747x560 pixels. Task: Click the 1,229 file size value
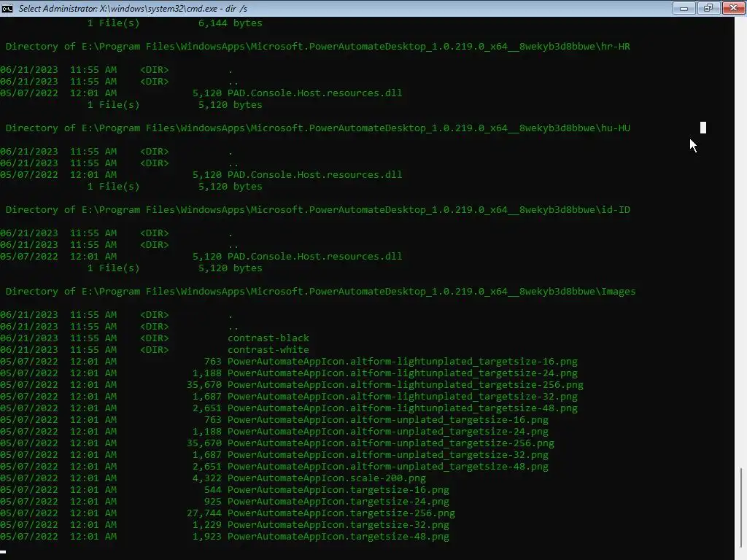[x=206, y=525]
